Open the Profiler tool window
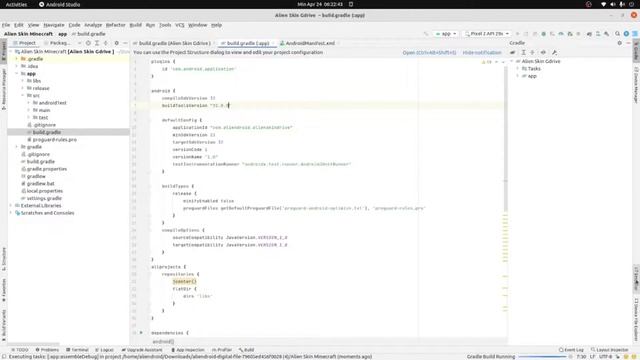640x360 pixels. pos(222,350)
